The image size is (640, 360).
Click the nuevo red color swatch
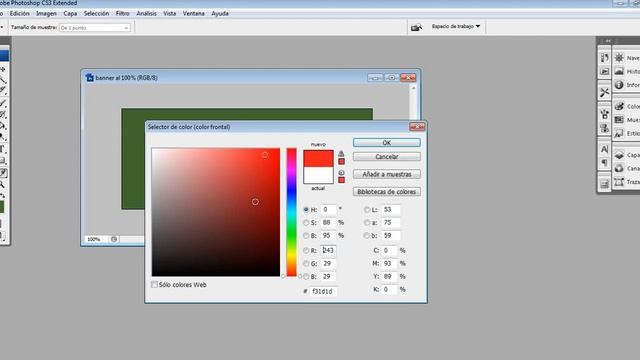pyautogui.click(x=318, y=158)
